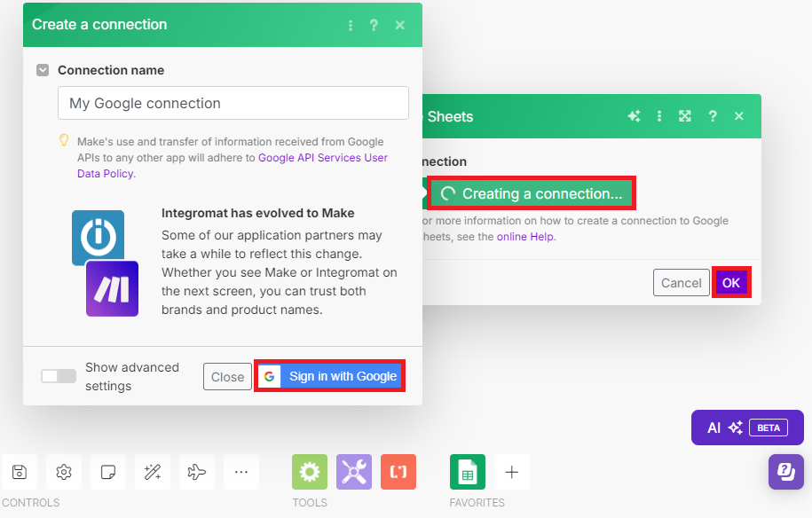Image resolution: width=812 pixels, height=518 pixels.
Task: Open the online Help link
Action: pyautogui.click(x=525, y=237)
